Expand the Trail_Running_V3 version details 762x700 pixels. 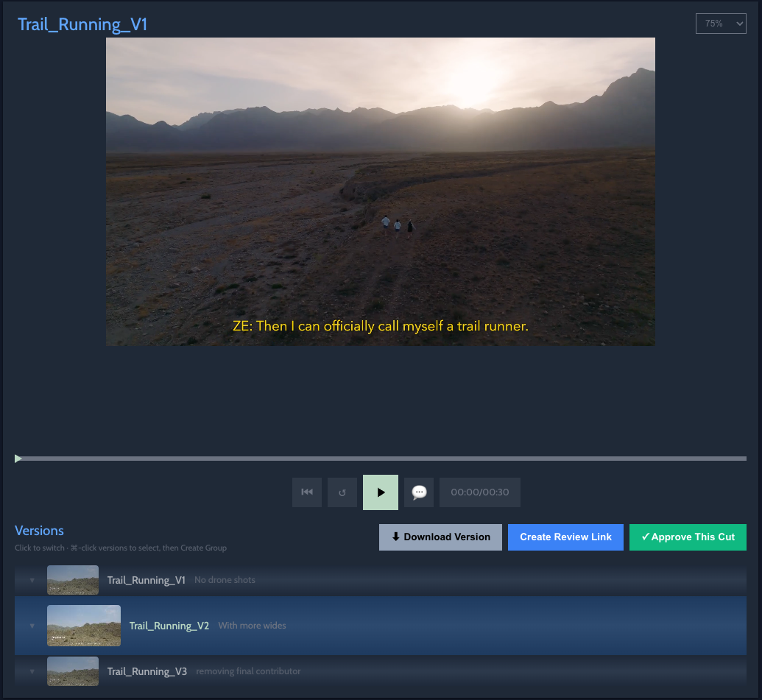tap(32, 671)
